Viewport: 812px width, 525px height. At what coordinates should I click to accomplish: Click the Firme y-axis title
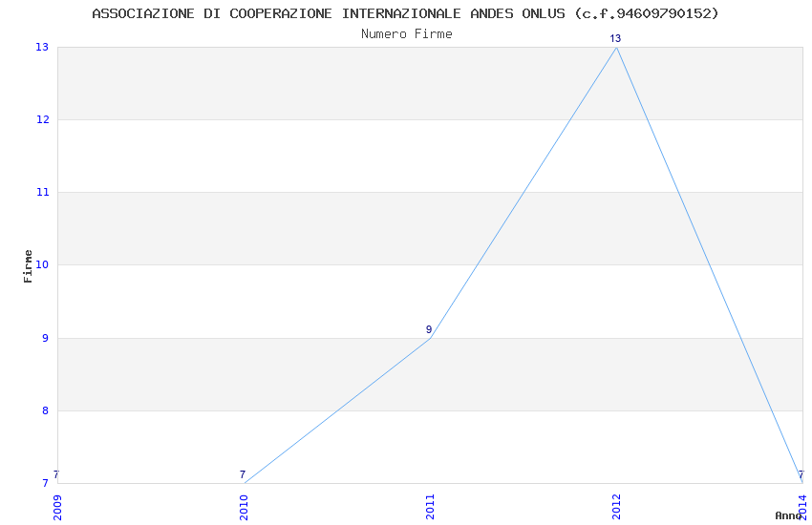click(28, 266)
